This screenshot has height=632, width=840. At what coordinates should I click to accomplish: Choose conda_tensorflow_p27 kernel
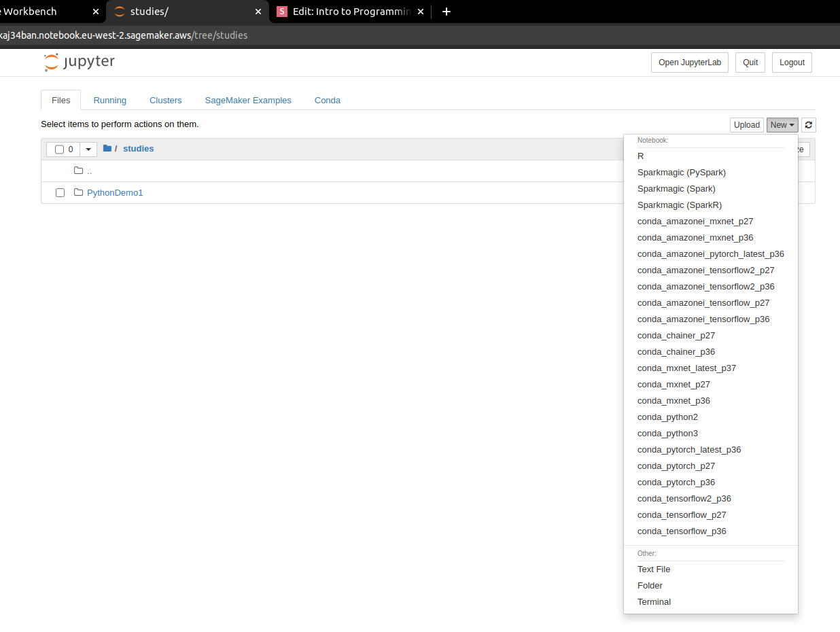click(x=711, y=515)
